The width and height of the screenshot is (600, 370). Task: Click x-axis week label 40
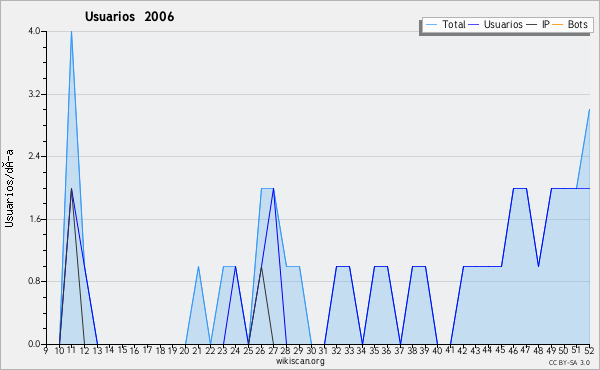tap(437, 350)
